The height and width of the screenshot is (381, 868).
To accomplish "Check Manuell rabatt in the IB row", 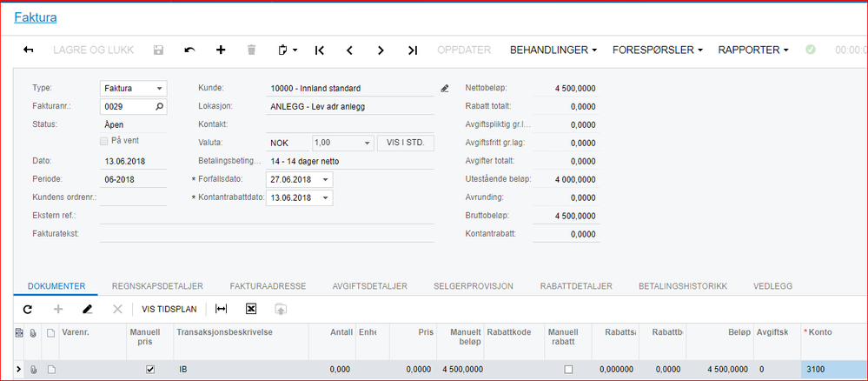I will coord(568,370).
